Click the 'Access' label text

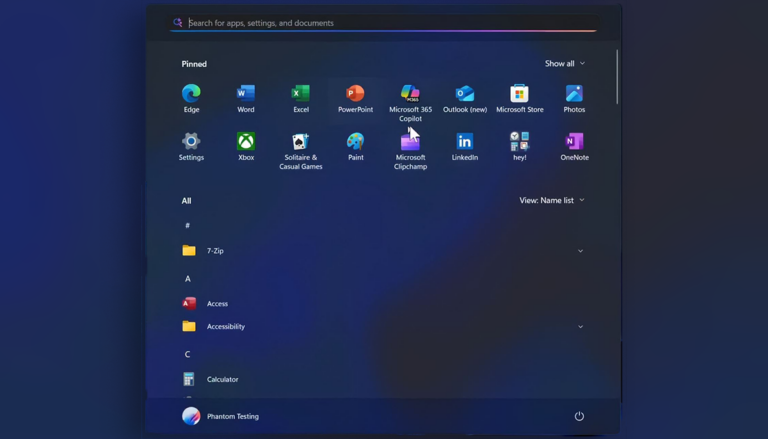pyautogui.click(x=217, y=304)
